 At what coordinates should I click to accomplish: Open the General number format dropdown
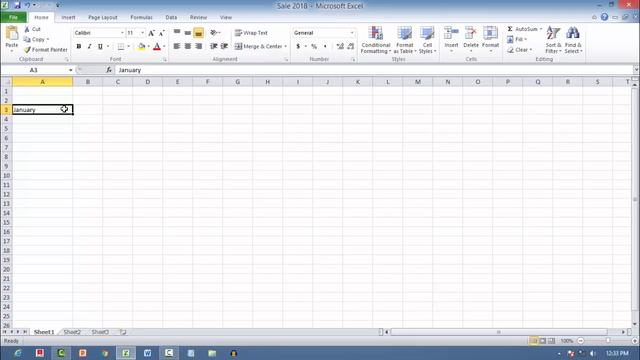pos(352,33)
